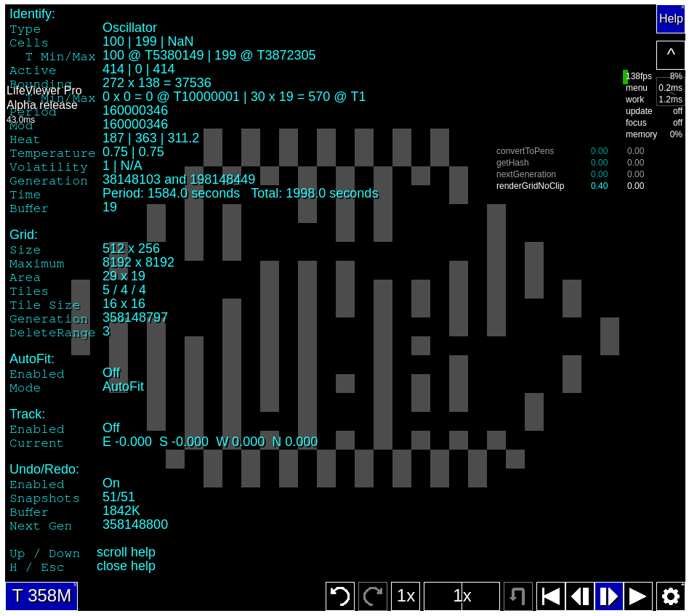The image size is (689, 616).
Task: Click the Next Gen value 358148800
Action: pos(135,524)
